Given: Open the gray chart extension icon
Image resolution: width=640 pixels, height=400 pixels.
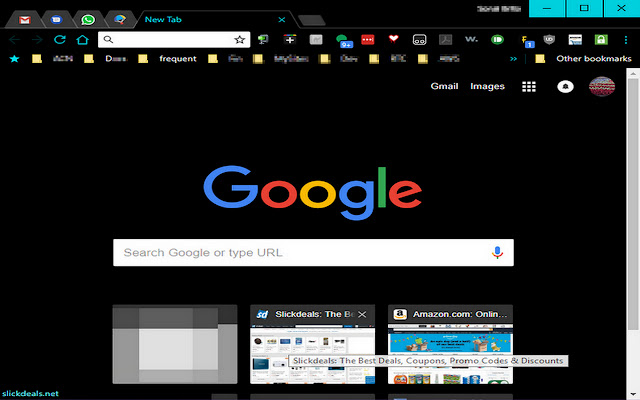Looking at the screenshot, I should coord(316,40).
